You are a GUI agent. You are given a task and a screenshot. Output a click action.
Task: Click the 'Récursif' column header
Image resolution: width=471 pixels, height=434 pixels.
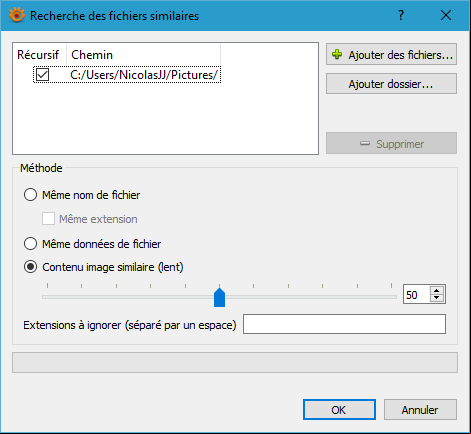point(39,55)
